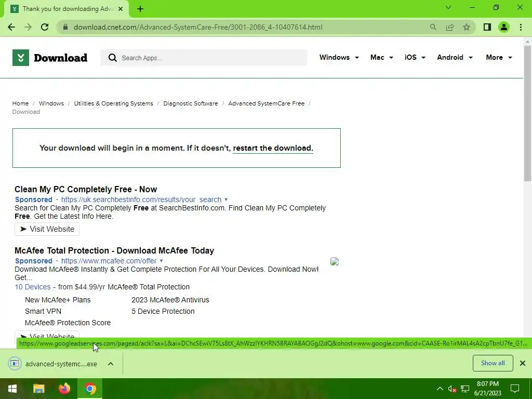
Task: Open Advanced SystemCare Free breadcrumb
Action: 267,103
